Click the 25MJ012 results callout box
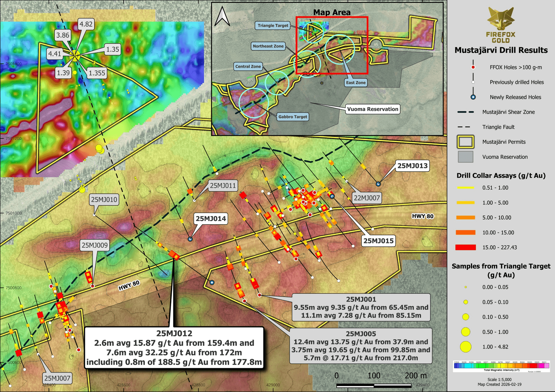The height and width of the screenshot is (392, 555). coord(174,348)
